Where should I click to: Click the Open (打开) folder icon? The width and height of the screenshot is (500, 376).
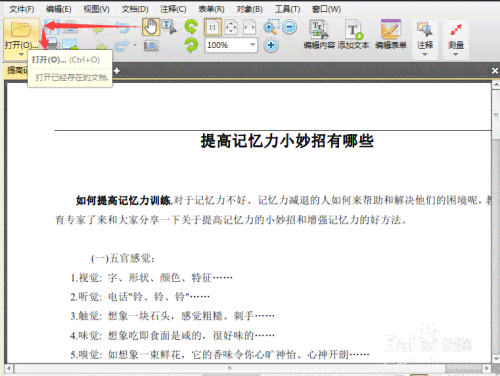click(x=21, y=29)
